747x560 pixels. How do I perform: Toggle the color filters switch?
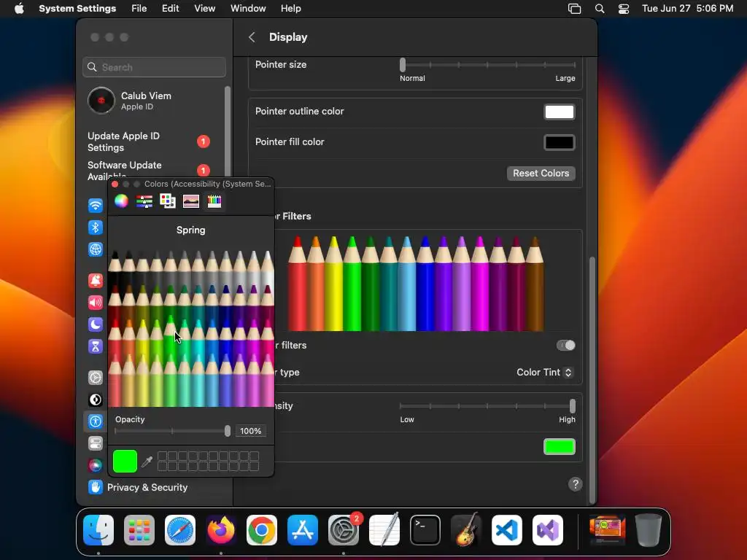coord(566,345)
